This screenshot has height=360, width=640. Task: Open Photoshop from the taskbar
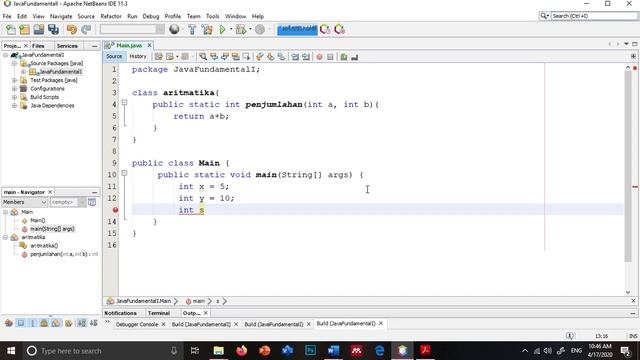click(x=311, y=351)
